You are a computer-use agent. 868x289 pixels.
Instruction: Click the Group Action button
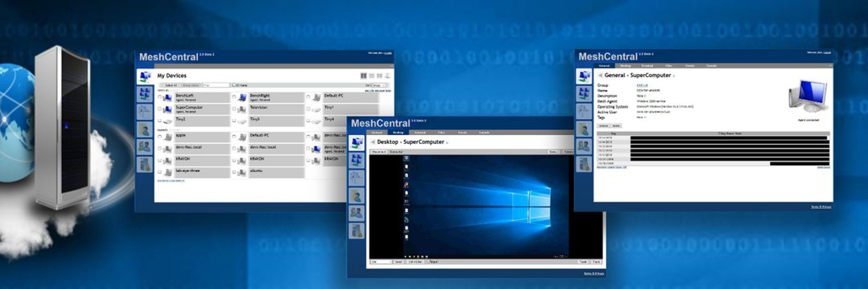click(191, 86)
